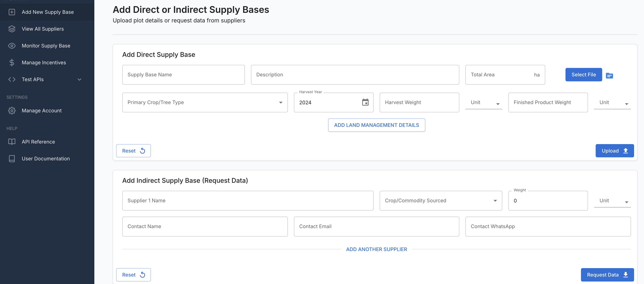
Task: Open the Harvest Year calendar picker icon
Action: pyautogui.click(x=365, y=102)
